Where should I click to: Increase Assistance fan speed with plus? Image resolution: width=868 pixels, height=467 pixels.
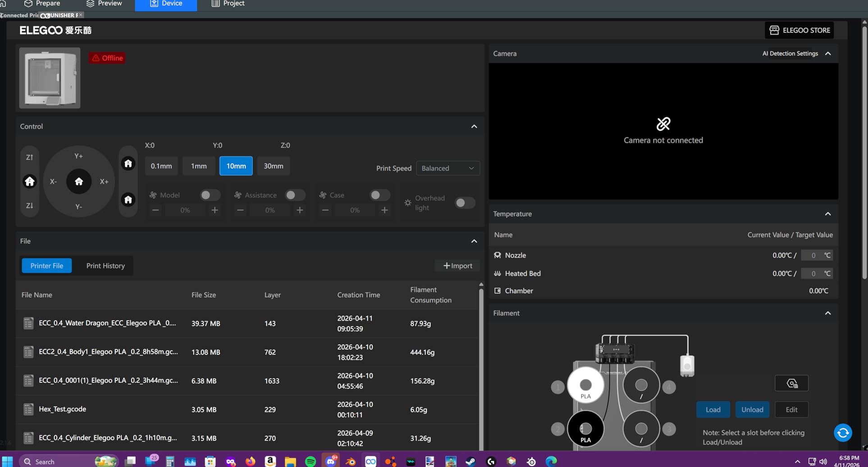[300, 210]
